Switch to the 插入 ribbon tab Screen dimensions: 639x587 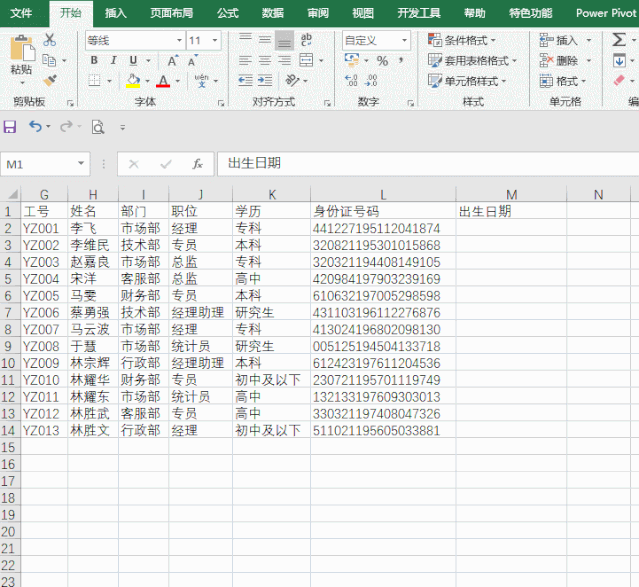coord(116,13)
